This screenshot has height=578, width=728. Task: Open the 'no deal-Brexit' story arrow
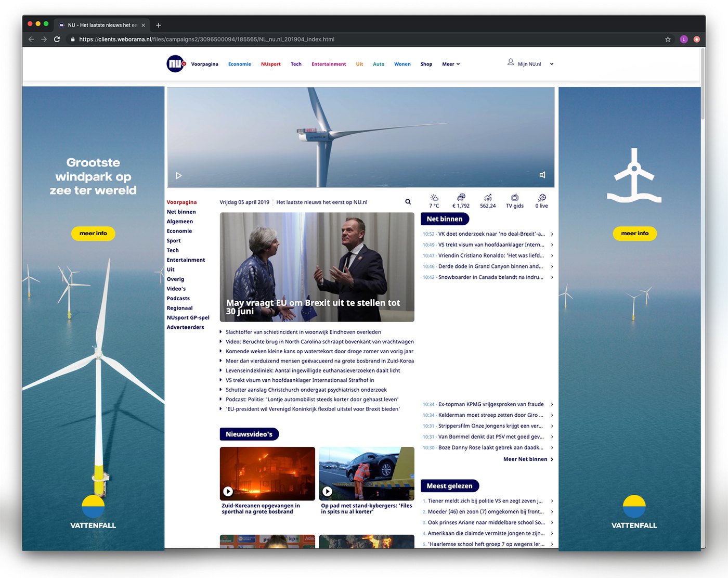tap(552, 234)
